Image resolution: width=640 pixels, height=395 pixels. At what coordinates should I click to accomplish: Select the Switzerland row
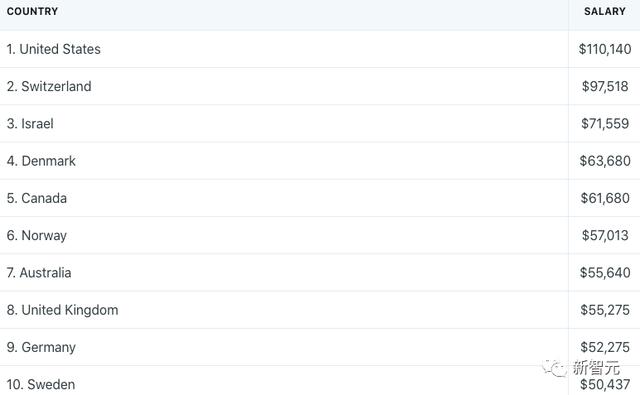[320, 87]
